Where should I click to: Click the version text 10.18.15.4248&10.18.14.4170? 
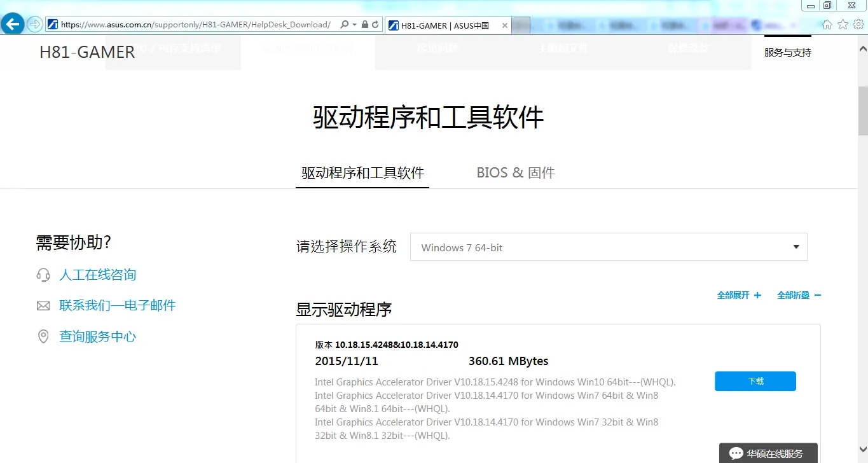397,345
